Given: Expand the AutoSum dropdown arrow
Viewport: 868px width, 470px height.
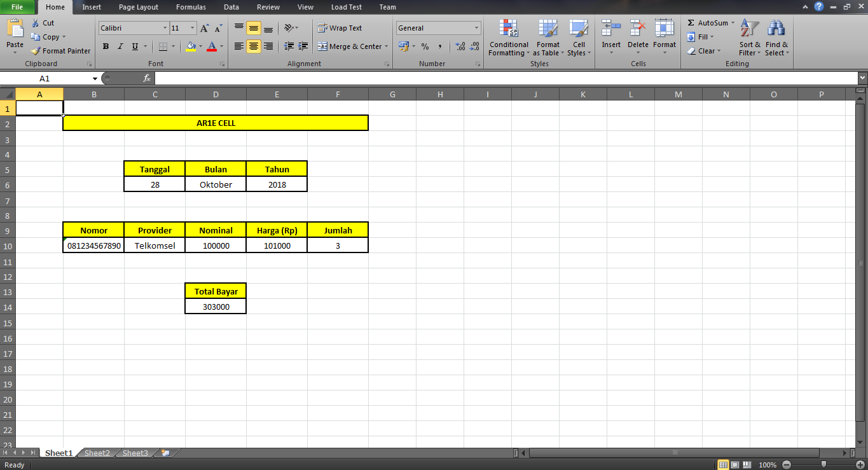Looking at the screenshot, I should coord(733,23).
